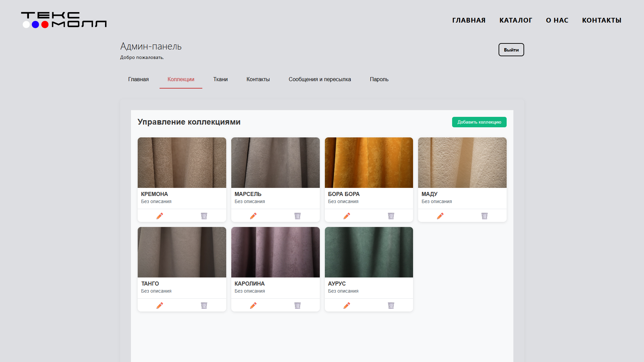Image resolution: width=644 pixels, height=362 pixels.
Task: Open КОНТАКТЫ in the top navigation
Action: (602, 20)
